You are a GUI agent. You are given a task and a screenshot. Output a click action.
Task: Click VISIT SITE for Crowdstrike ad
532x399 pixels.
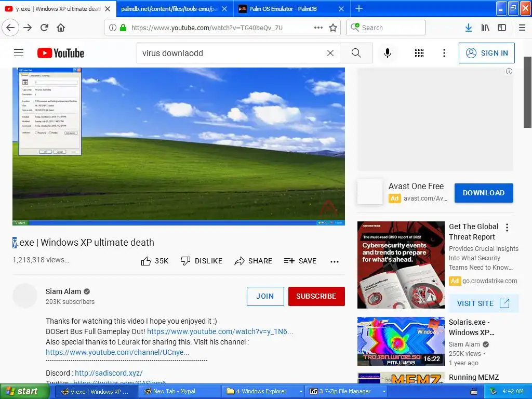point(483,303)
